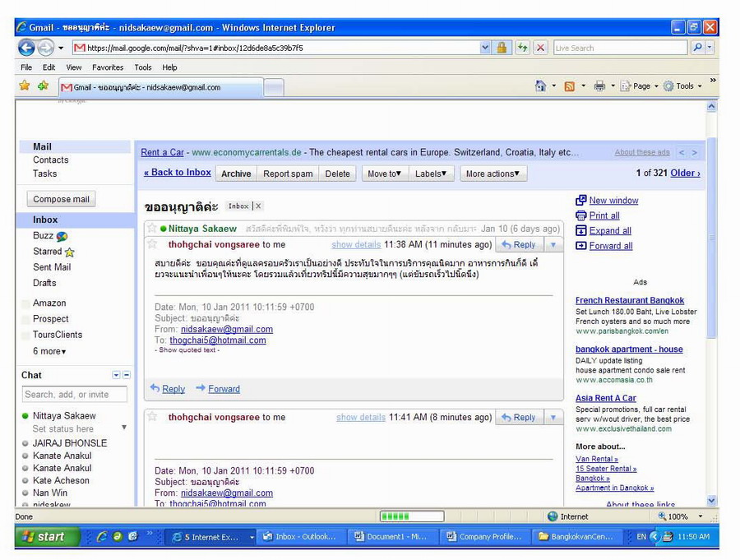This screenshot has height=560, width=740.
Task: Click the Archive button
Action: 236,174
